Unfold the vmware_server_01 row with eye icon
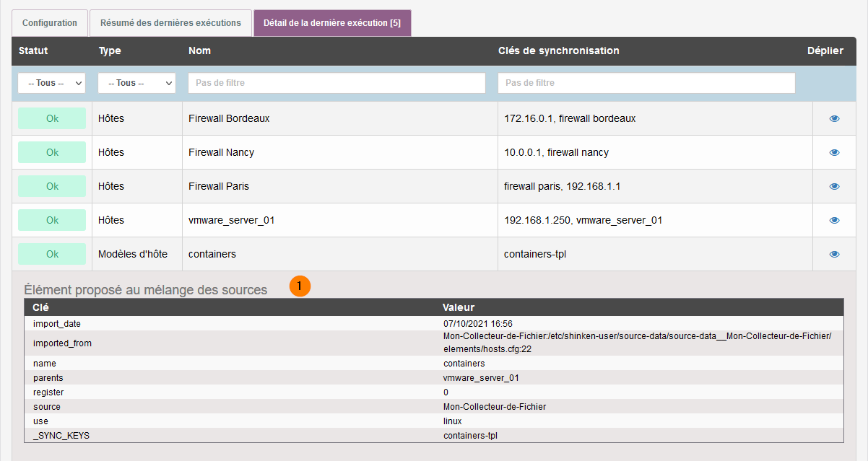868x461 pixels. click(834, 221)
